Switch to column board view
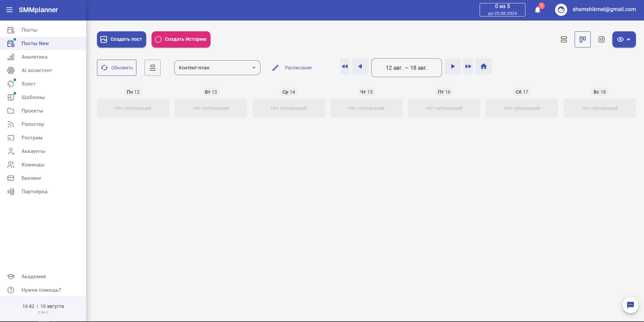Viewport: 644px width, 322px height. click(583, 39)
